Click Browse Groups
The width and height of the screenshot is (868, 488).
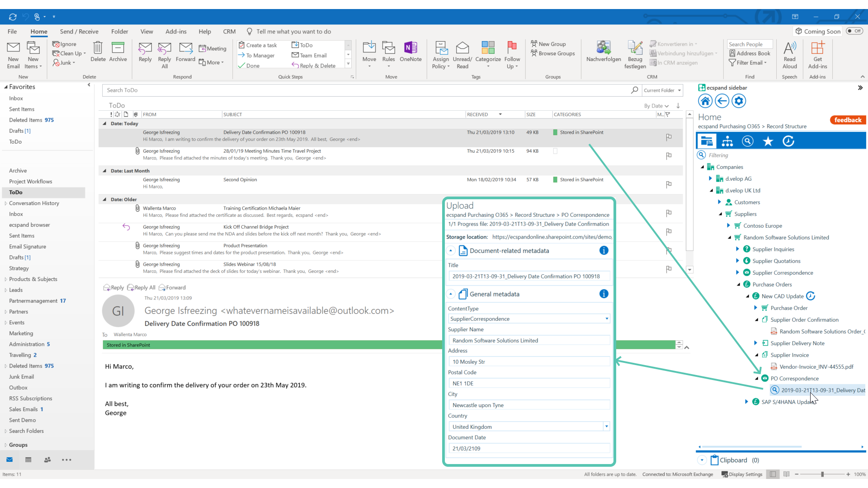point(552,53)
